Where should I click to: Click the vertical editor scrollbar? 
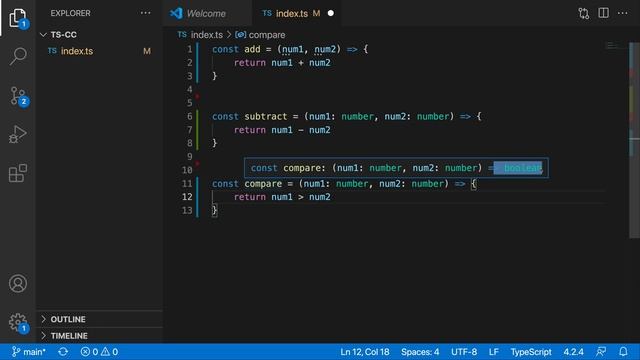point(634,140)
